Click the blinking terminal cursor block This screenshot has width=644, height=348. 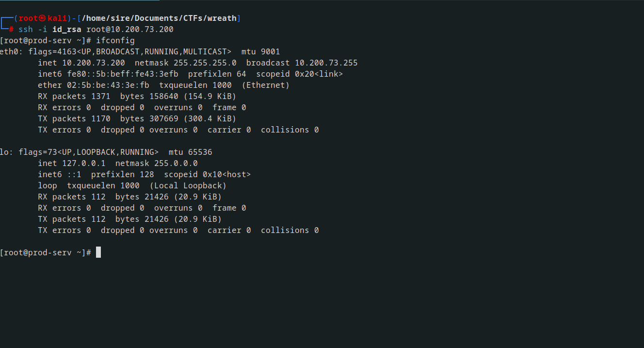[x=98, y=252]
